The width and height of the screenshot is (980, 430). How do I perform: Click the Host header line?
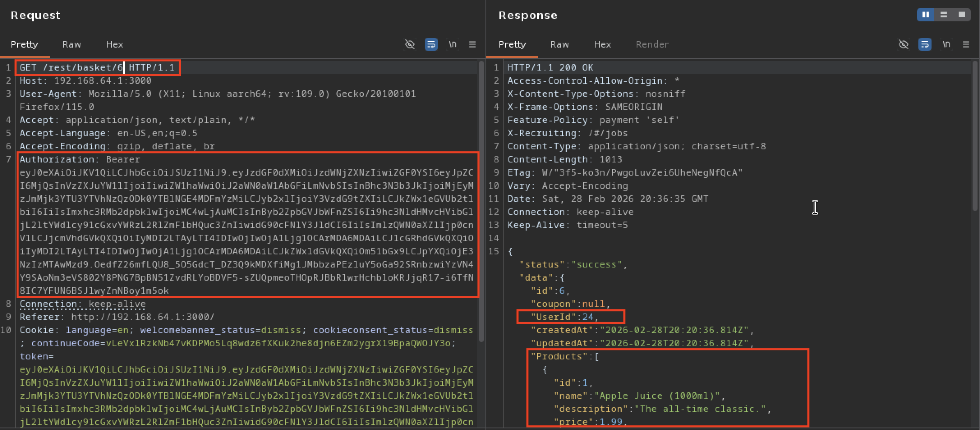coord(85,80)
